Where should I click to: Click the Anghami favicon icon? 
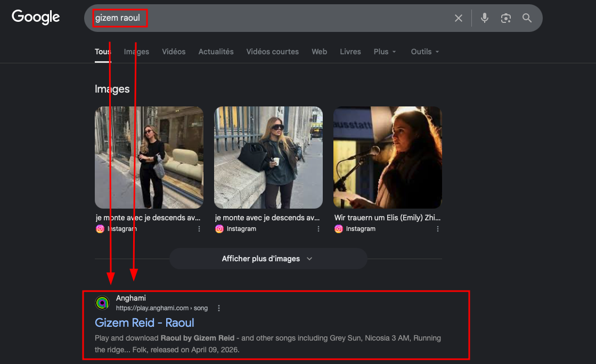(x=102, y=303)
